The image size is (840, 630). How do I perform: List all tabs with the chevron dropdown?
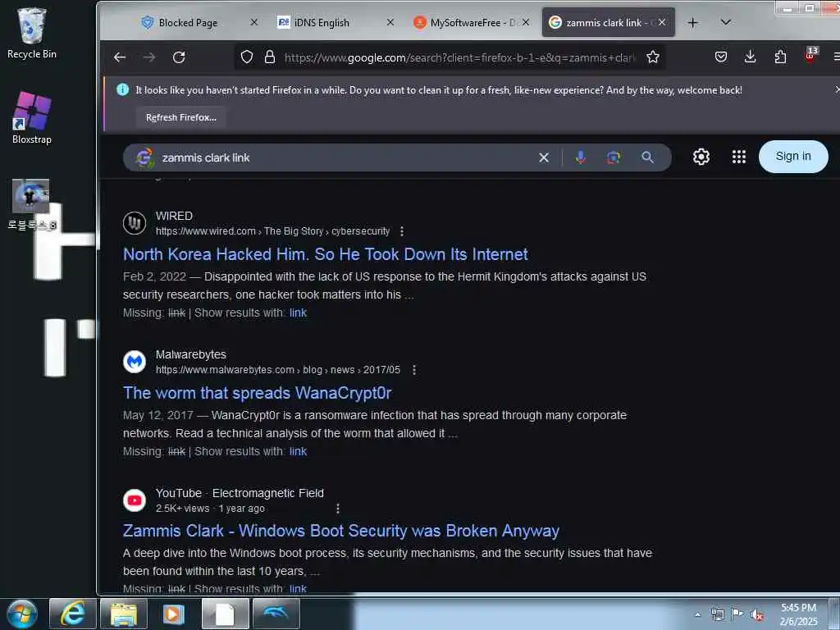click(x=725, y=22)
